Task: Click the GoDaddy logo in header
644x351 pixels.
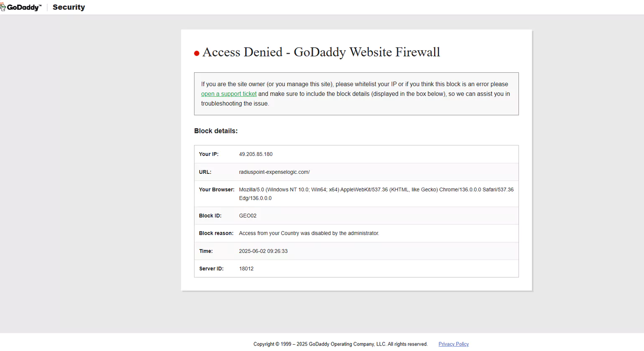Action: 21,7
